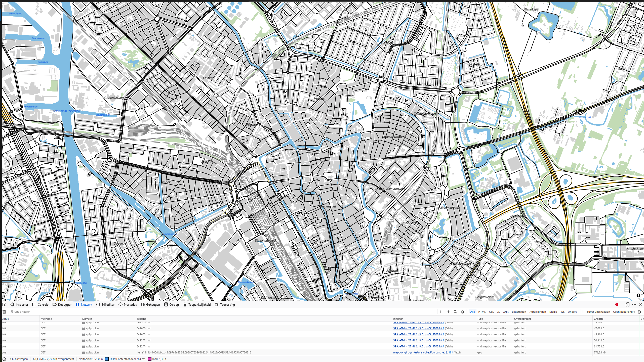Image resolution: width=644 pixels, height=362 pixels.
Task: Switch to the Console tab
Action: point(43,304)
